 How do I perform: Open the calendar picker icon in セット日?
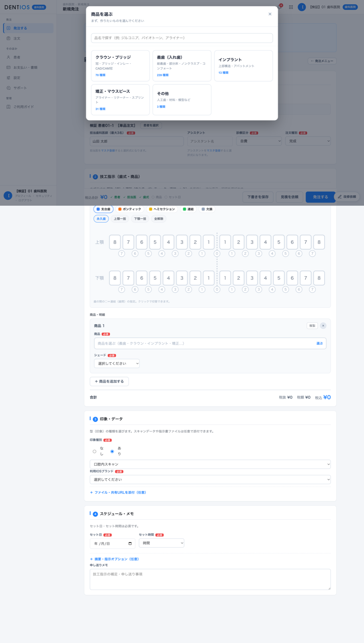[130, 544]
